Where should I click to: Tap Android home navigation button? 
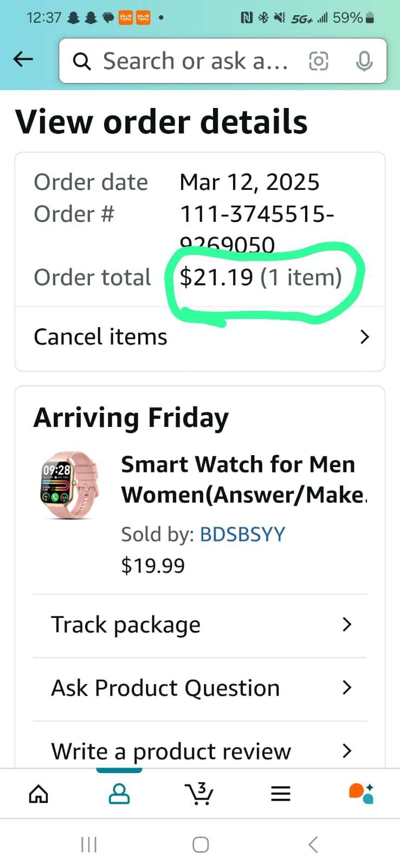[201, 845]
